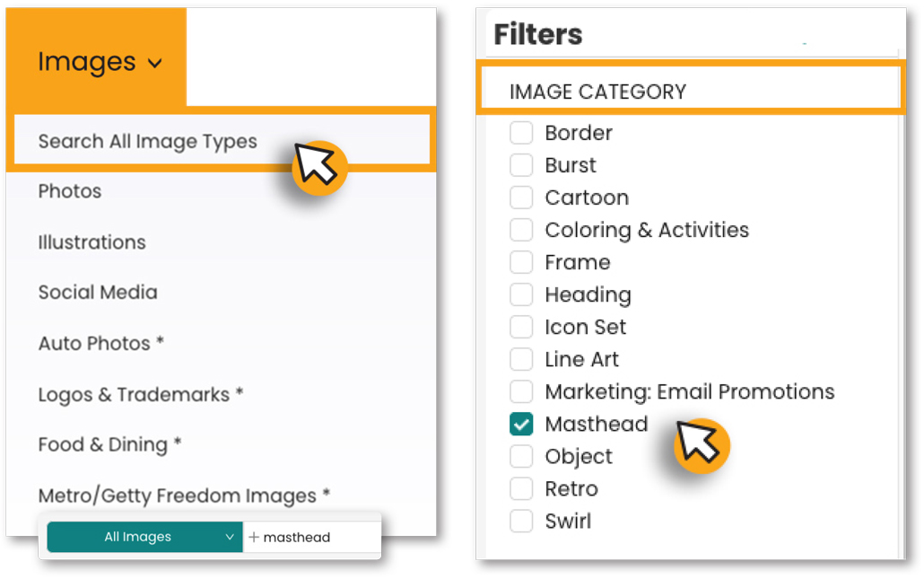Check the Line Art category
The height and width of the screenshot is (579, 924).
tap(521, 359)
